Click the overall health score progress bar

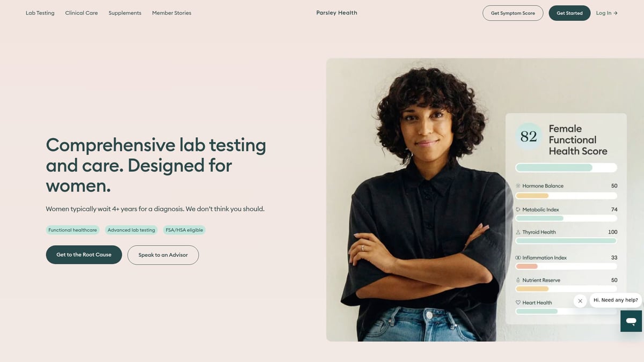coord(566,167)
